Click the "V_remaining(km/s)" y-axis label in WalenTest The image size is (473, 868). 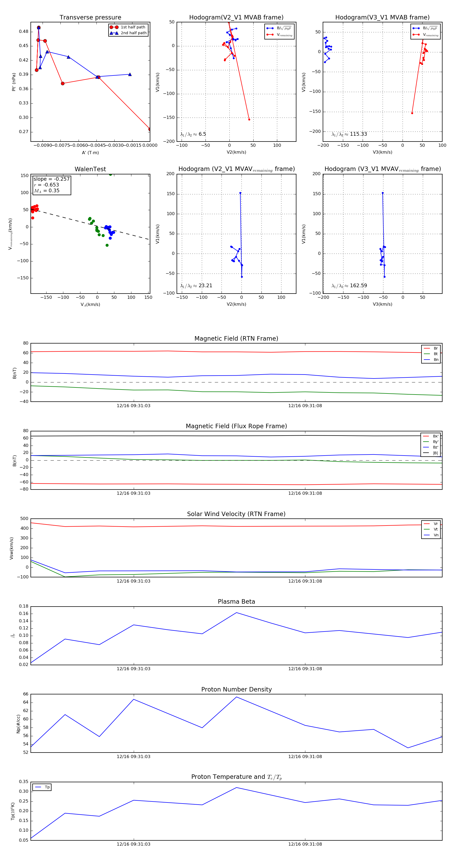[x=11, y=234]
